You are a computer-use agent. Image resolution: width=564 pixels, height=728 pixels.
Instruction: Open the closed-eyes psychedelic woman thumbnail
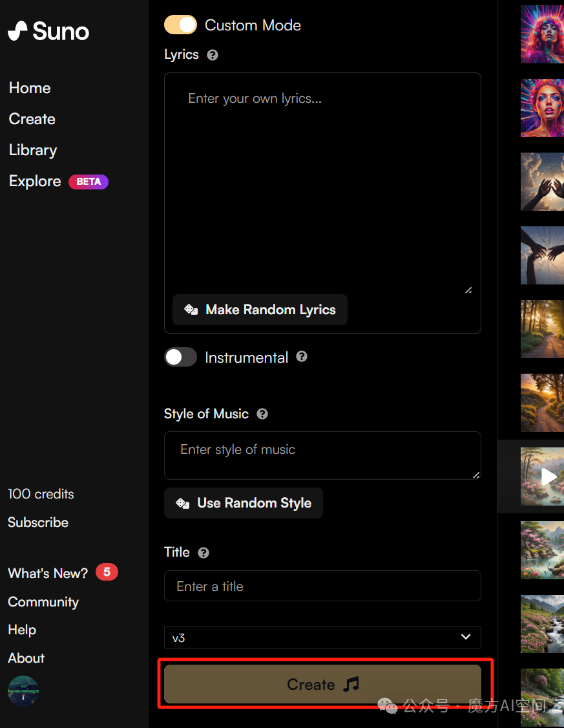pyautogui.click(x=542, y=34)
